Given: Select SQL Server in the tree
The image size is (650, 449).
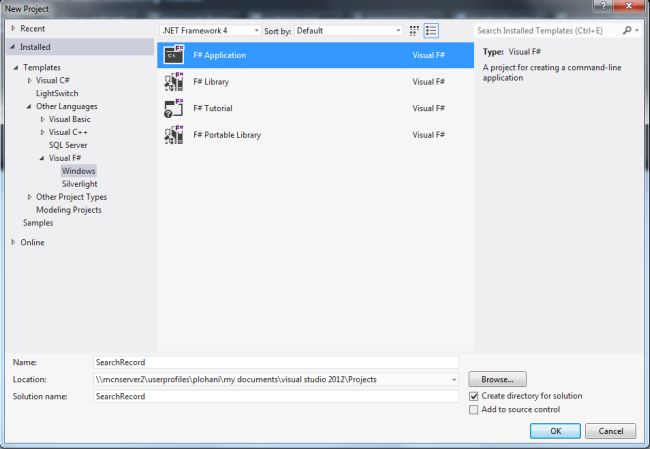Looking at the screenshot, I should tap(68, 145).
